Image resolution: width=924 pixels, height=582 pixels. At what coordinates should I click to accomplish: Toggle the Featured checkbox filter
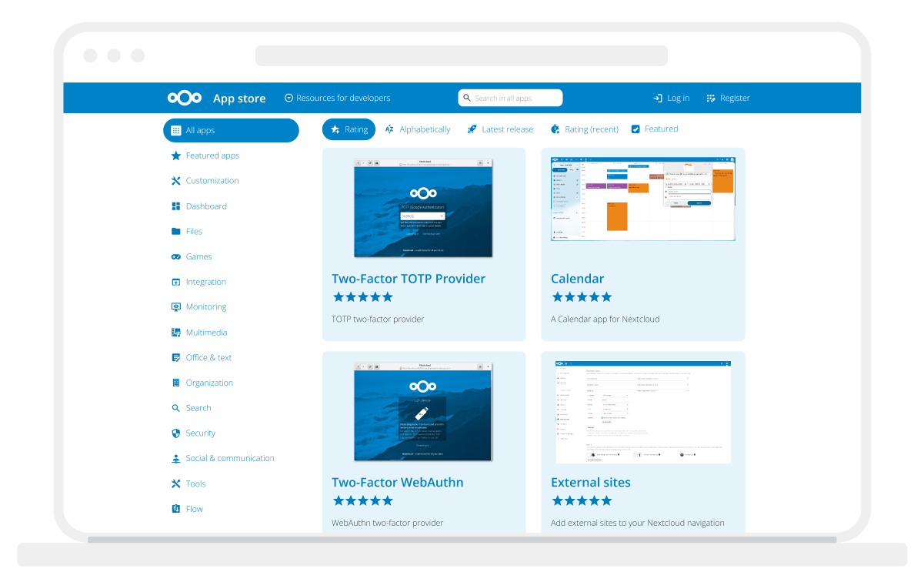point(635,129)
